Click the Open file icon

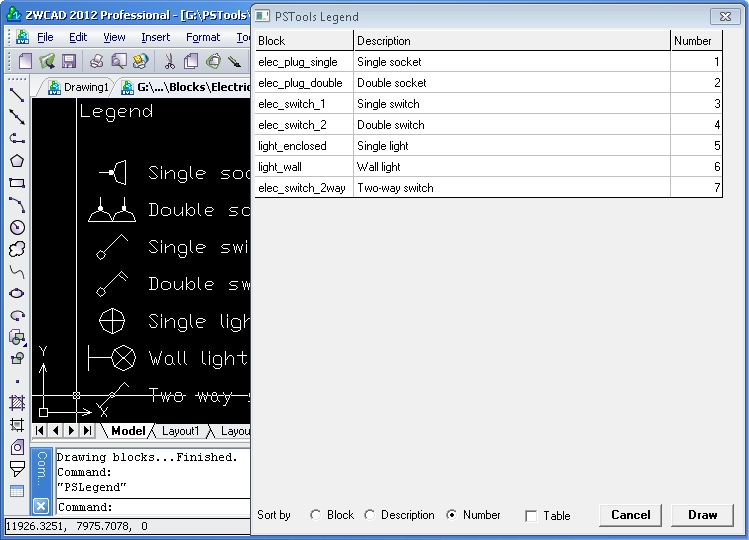click(x=47, y=61)
